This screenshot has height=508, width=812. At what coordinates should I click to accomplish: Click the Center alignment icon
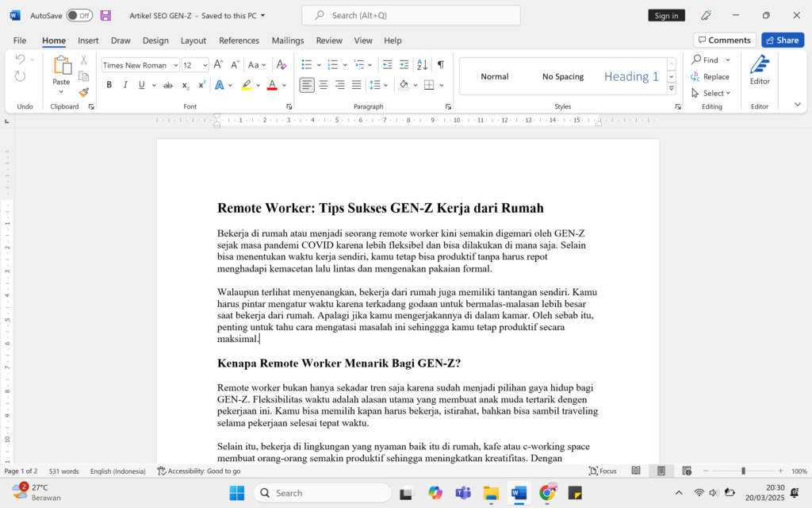tap(324, 85)
